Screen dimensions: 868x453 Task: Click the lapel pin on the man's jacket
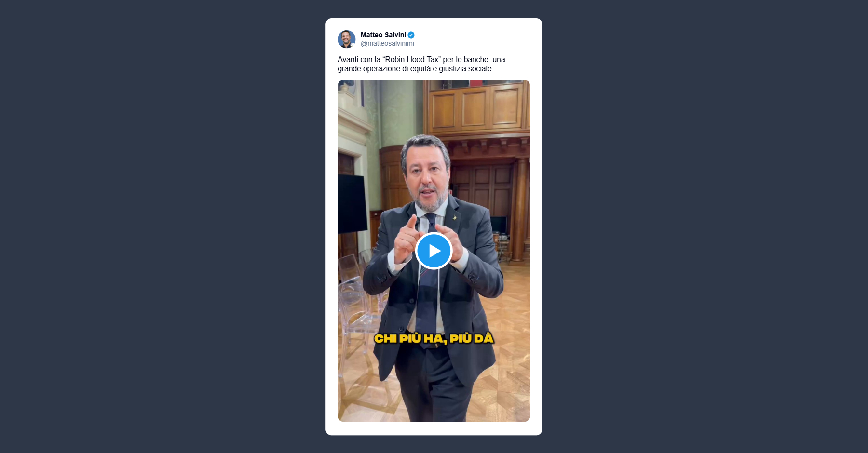(454, 217)
